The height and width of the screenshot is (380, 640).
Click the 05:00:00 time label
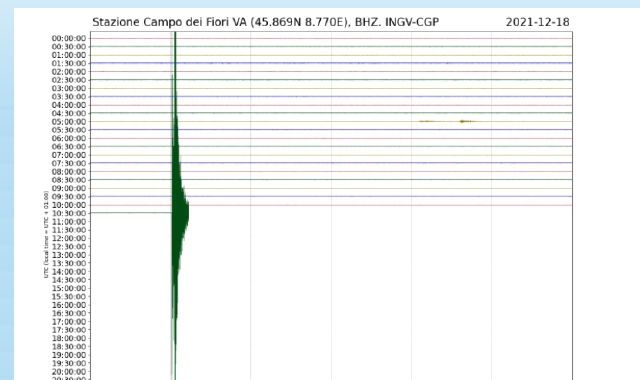click(69, 122)
